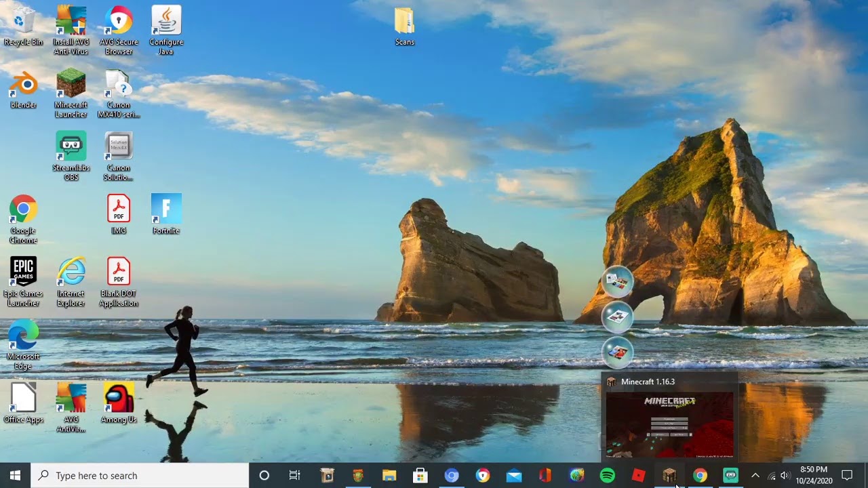The width and height of the screenshot is (868, 488).
Task: Open the Recycle Bin desktop icon
Action: pos(23,26)
